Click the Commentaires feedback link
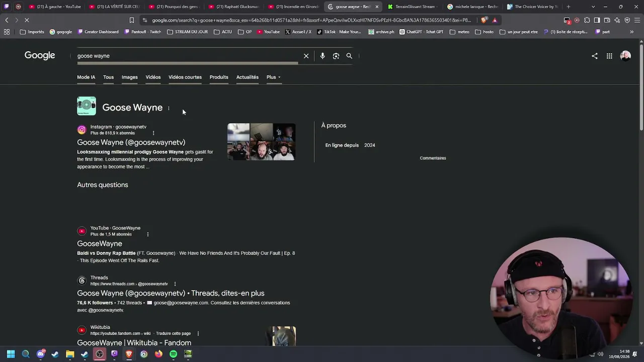 pos(433,158)
